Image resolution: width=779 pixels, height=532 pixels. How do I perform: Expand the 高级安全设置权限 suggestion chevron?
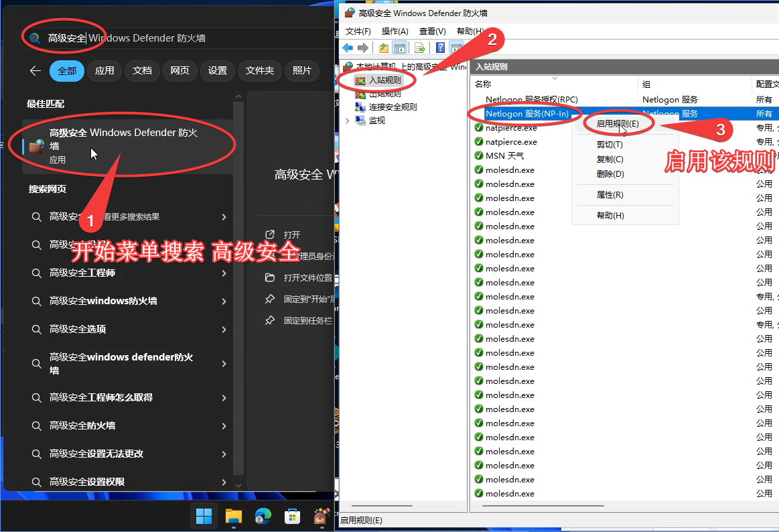click(x=224, y=482)
